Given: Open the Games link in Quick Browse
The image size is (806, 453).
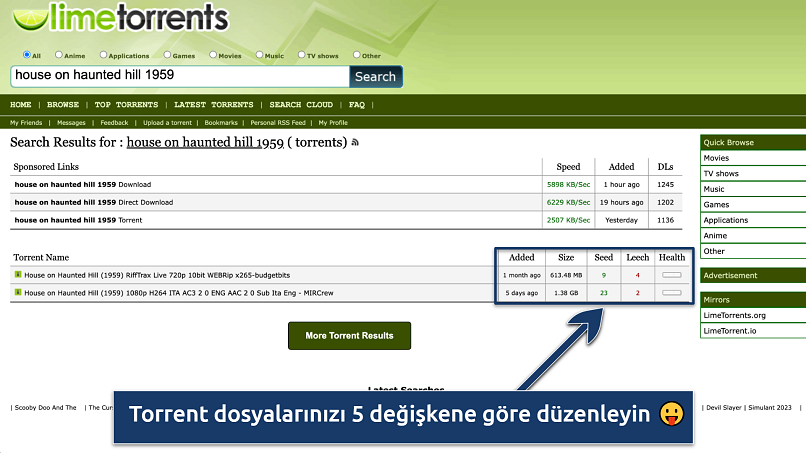Looking at the screenshot, I should (x=715, y=205).
